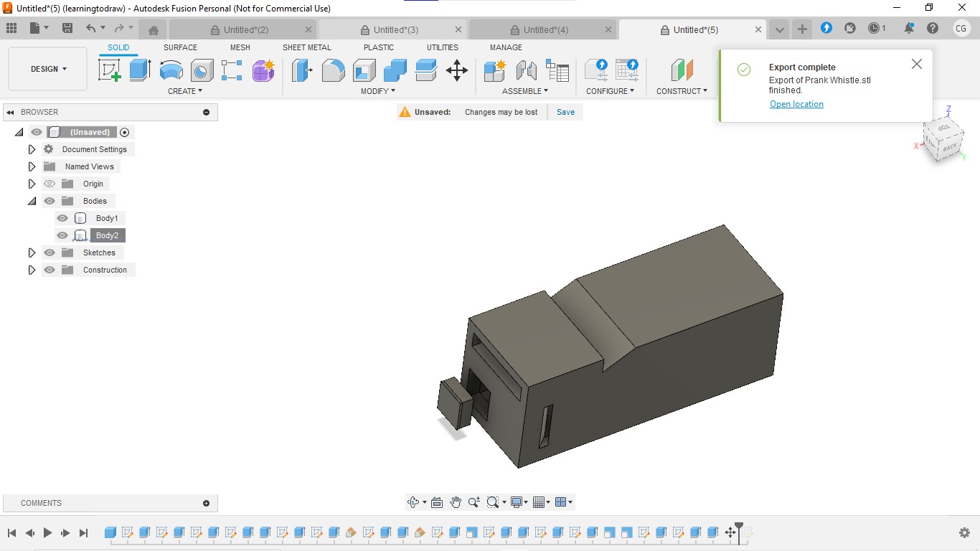Hide Body1 with its eye icon
Viewport: 980px width, 551px height.
tap(62, 218)
